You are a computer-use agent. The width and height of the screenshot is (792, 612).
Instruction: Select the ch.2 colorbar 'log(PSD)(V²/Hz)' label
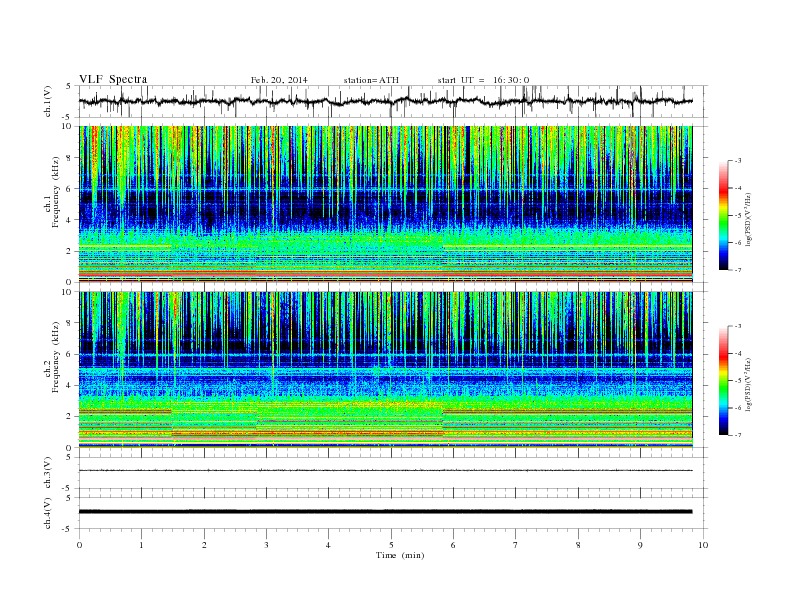click(x=748, y=384)
